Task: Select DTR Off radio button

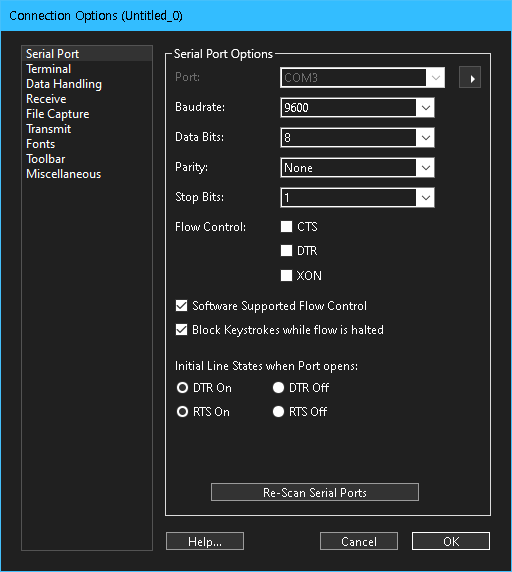Action: pos(278,387)
